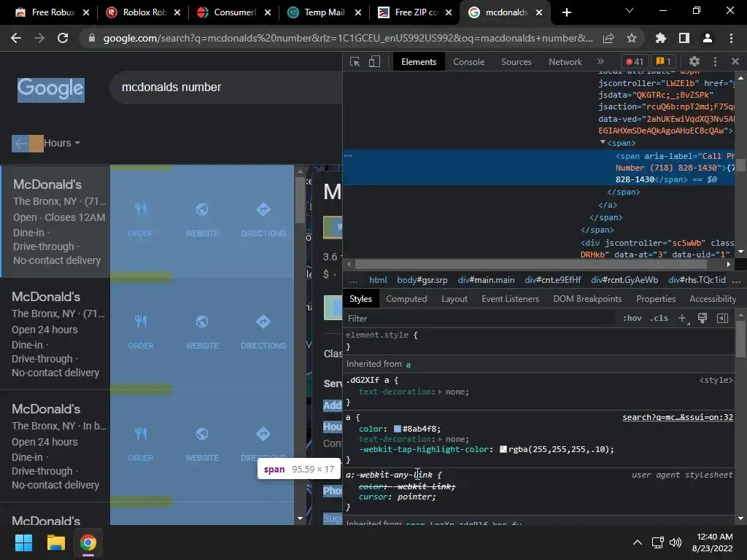
Task: Toggle the .cls class editor
Action: pyautogui.click(x=659, y=318)
